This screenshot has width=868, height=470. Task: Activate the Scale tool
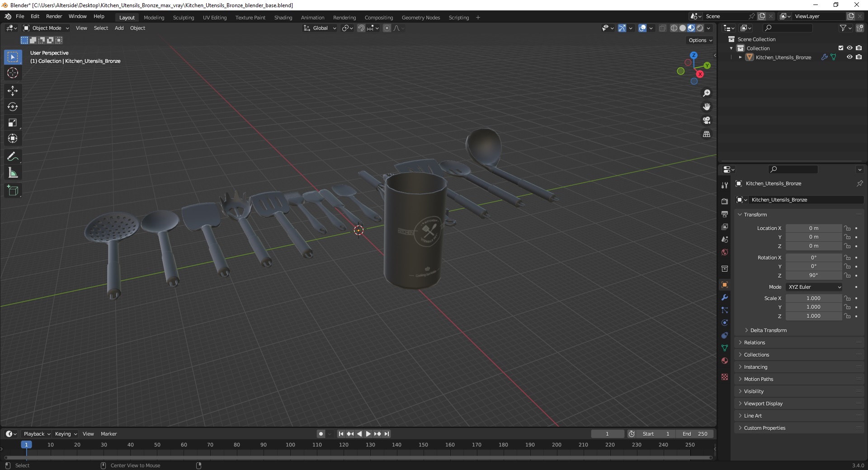(13, 122)
